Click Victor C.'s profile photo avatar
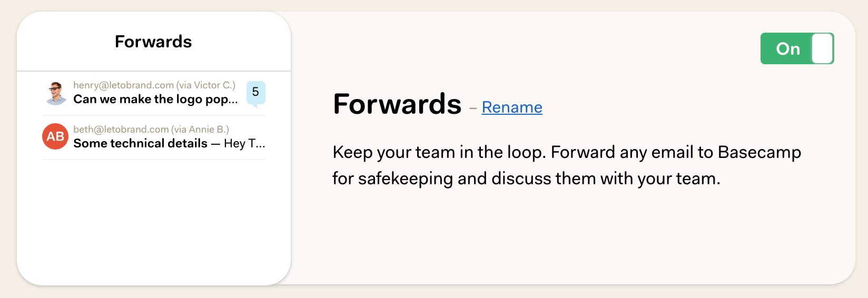868x298 pixels. coord(55,93)
